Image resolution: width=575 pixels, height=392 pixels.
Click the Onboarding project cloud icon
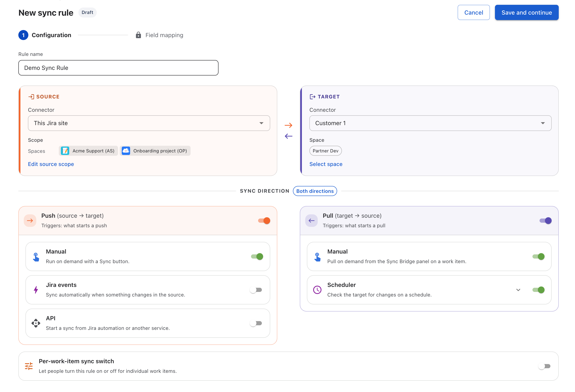[x=126, y=151]
